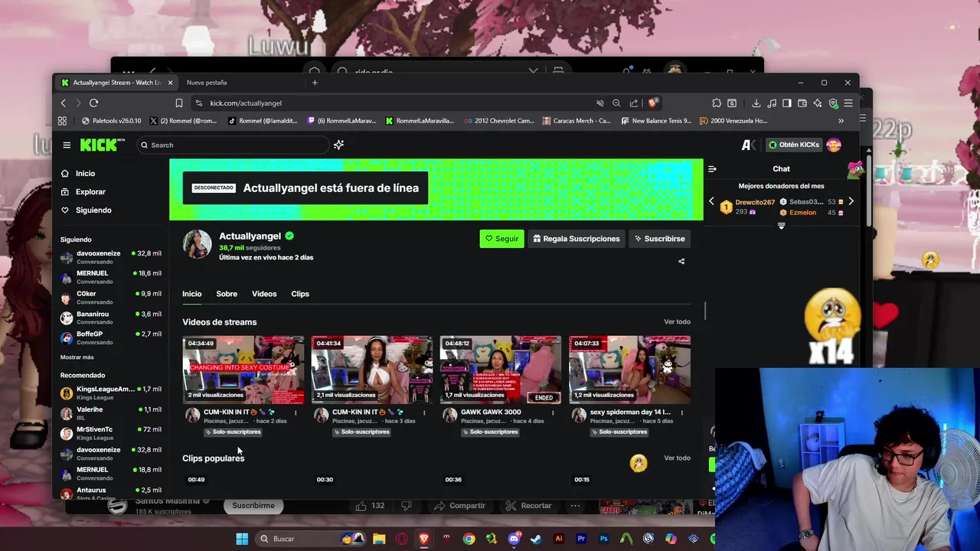Go back in the browser

[64, 103]
